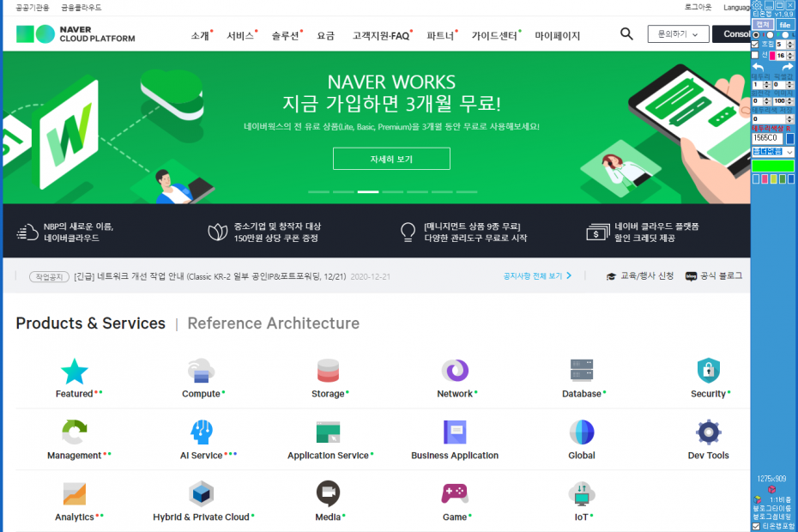Click the undo arrow in capture panel

pyautogui.click(x=759, y=67)
